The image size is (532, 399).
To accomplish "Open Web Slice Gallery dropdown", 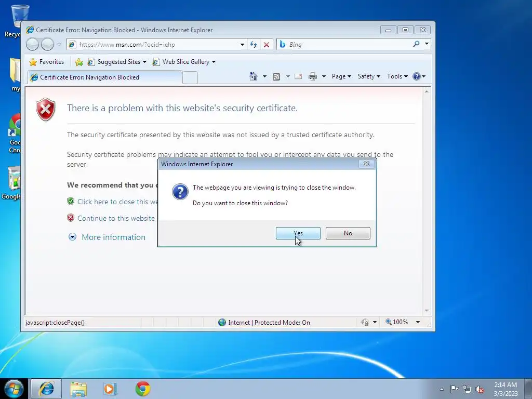I will [184, 62].
